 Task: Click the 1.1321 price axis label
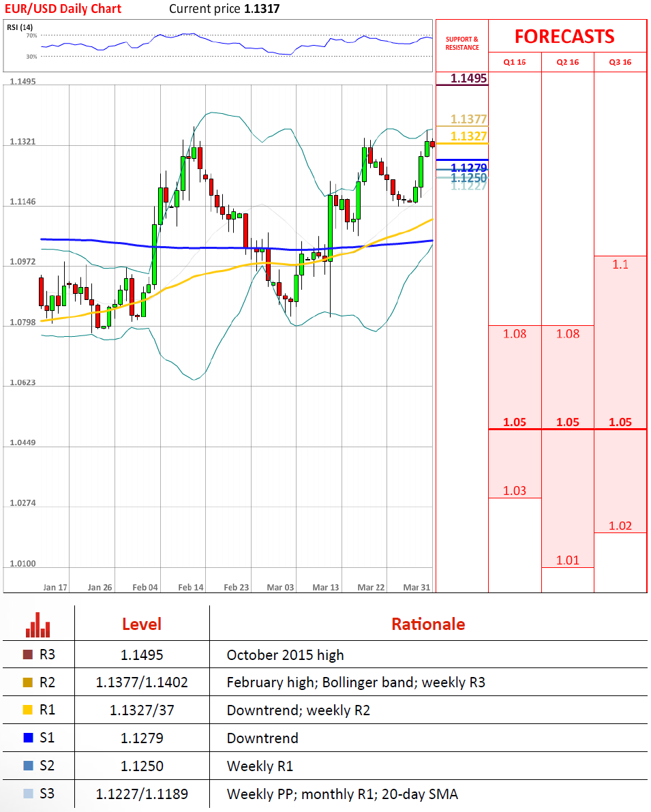click(22, 141)
